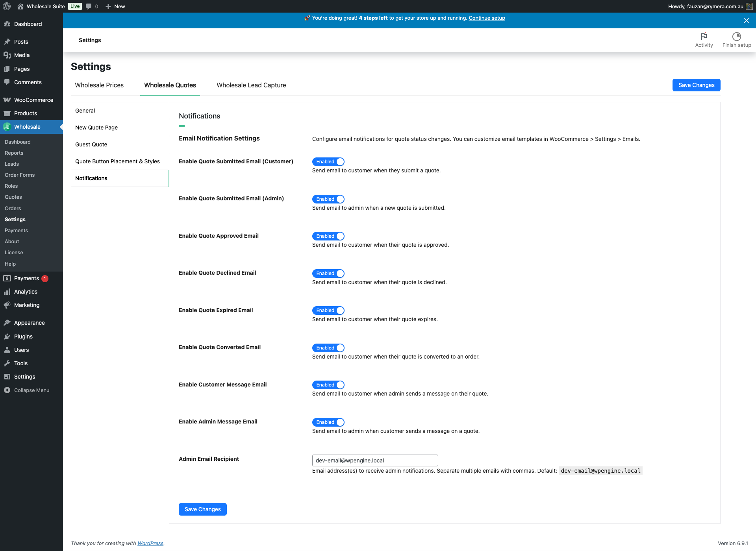Click the bottom Save Changes button
The height and width of the screenshot is (551, 756).
point(202,509)
